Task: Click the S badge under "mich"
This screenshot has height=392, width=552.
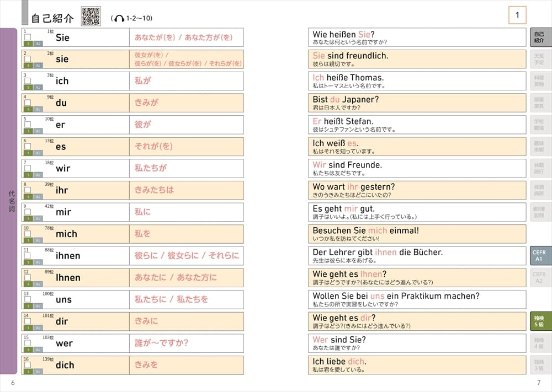Action: point(29,241)
